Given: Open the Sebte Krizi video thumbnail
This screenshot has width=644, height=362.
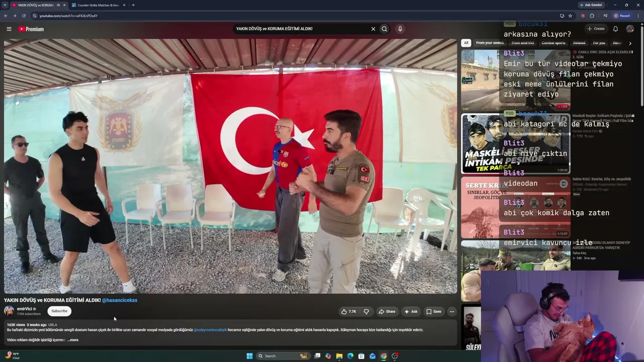Looking at the screenshot, I should point(516,207).
